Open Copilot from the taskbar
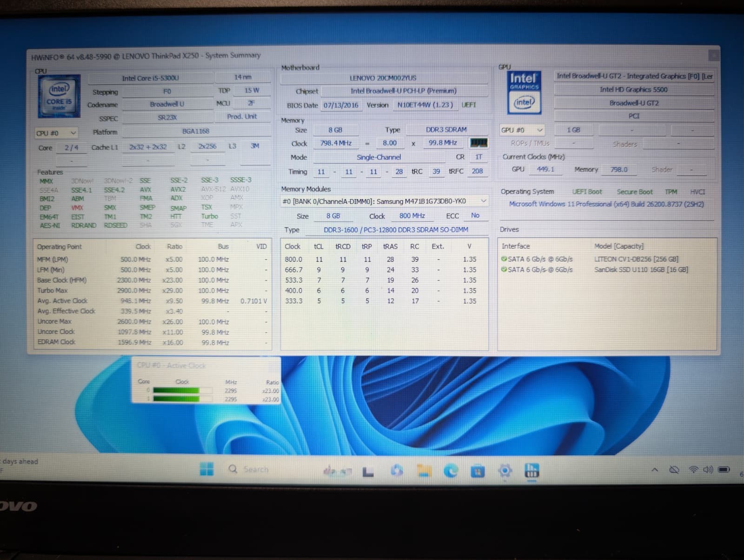The width and height of the screenshot is (744, 560). pos(397,470)
